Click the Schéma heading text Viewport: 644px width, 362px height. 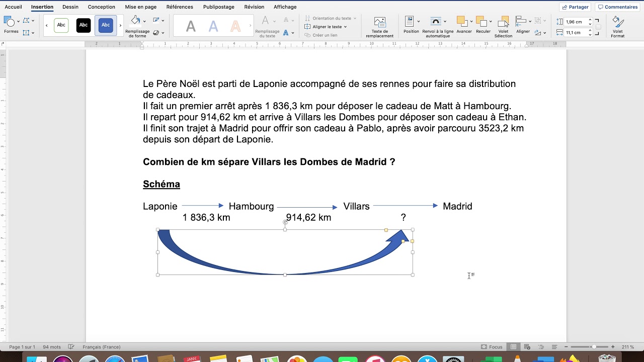click(x=162, y=184)
